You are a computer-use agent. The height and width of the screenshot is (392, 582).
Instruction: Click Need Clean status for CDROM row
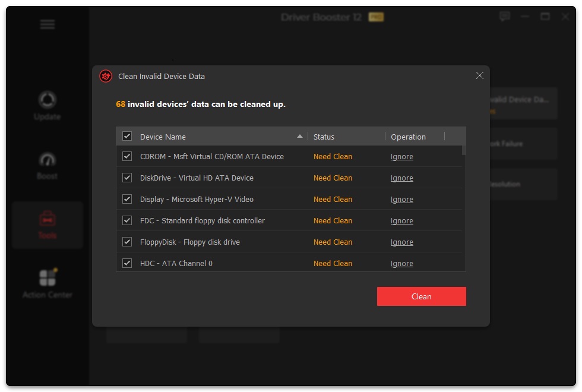(x=333, y=157)
